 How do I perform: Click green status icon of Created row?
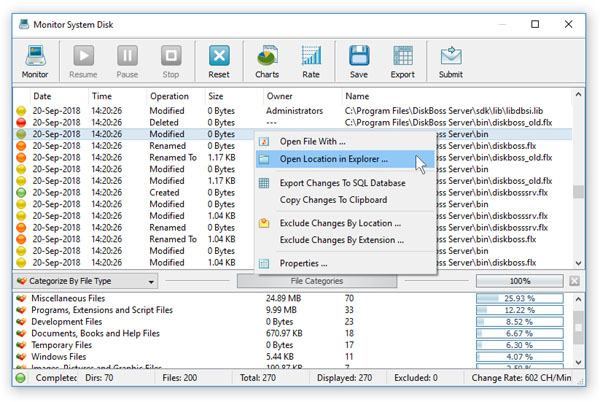[21, 192]
